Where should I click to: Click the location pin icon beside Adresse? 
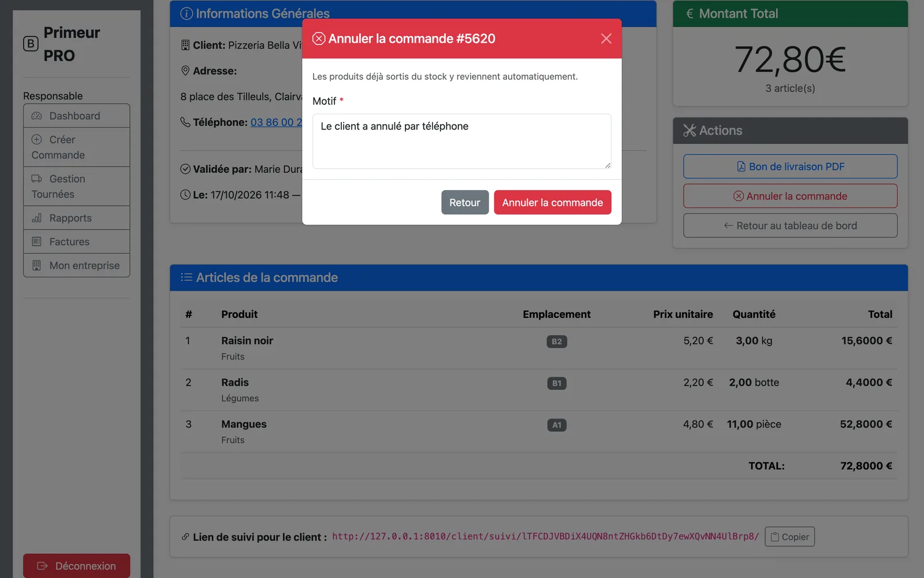click(185, 71)
